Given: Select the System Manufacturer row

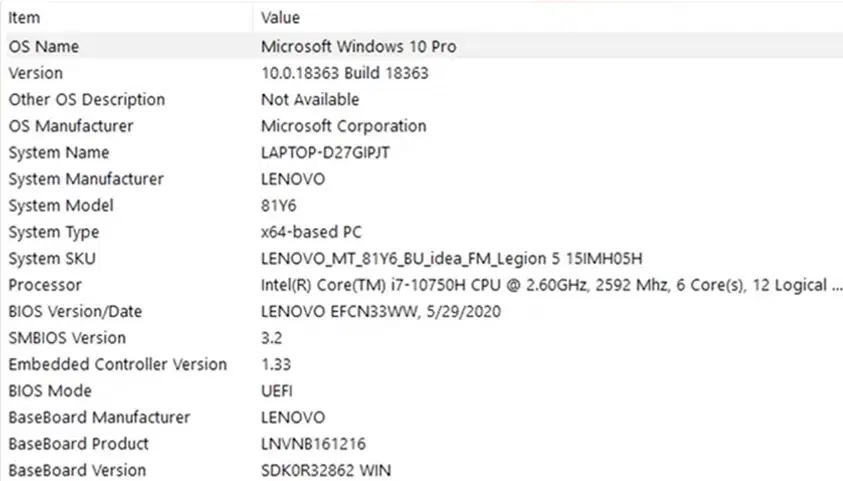Looking at the screenshot, I should click(x=424, y=179).
